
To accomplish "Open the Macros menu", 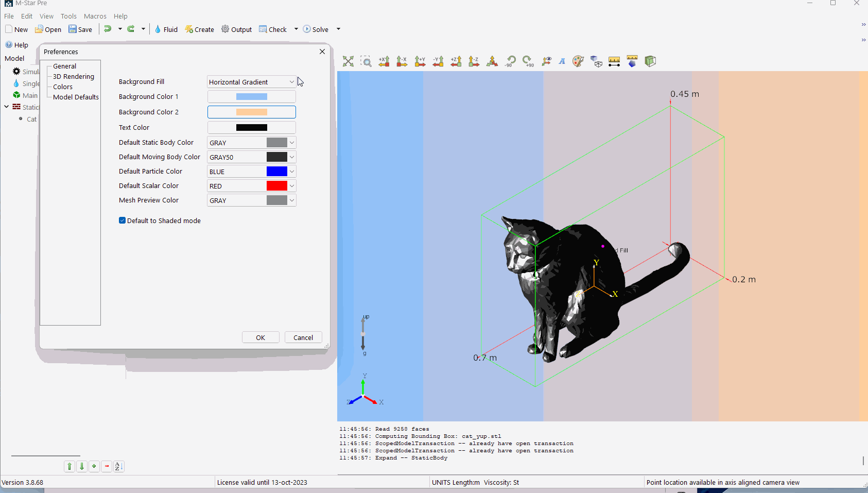I will pos(95,16).
